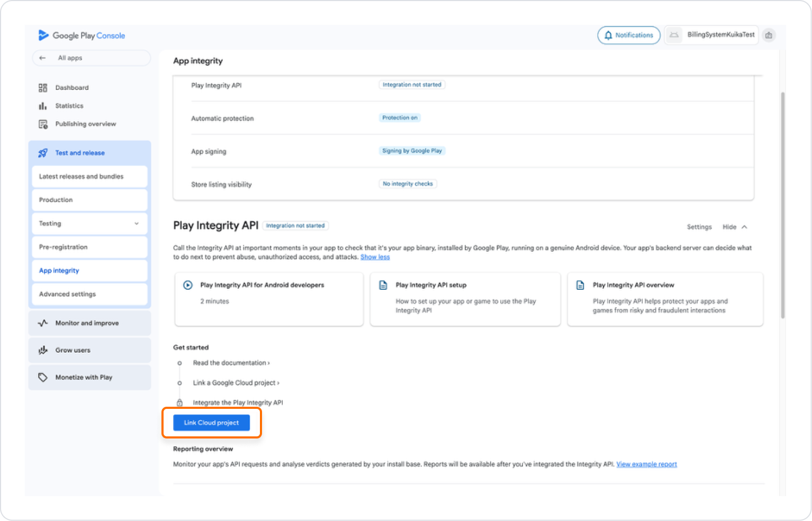Click the document icon on Play Integrity API overview card
Viewport: 812px width, 521px height.
click(580, 285)
